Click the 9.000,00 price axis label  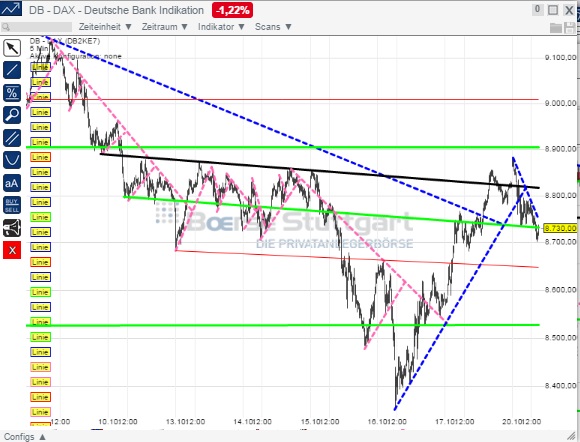pos(560,103)
